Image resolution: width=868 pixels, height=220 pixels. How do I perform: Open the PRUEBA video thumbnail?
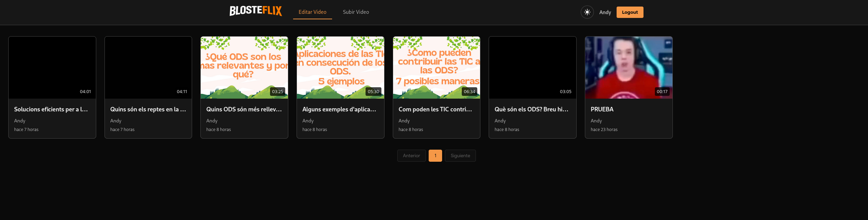(x=628, y=67)
